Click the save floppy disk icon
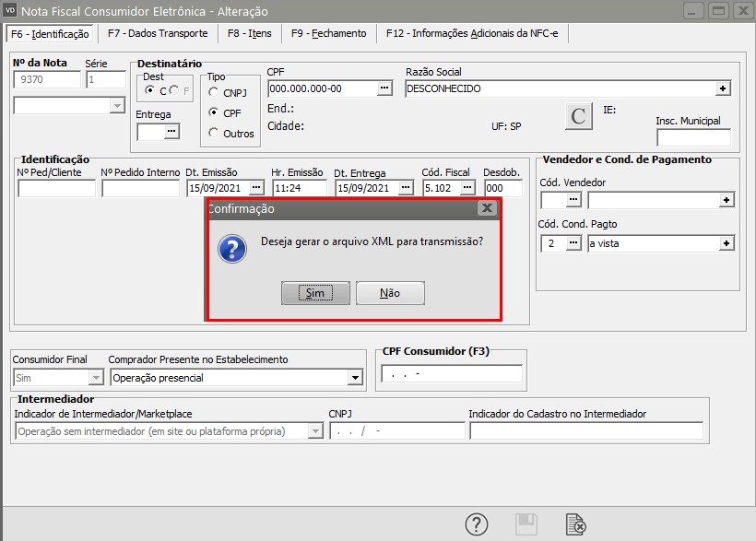 526,524
